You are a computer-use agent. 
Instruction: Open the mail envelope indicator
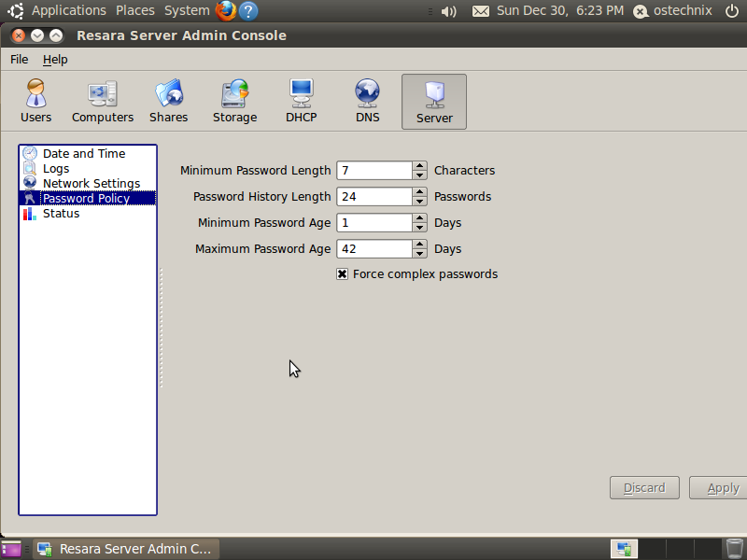pos(481,11)
